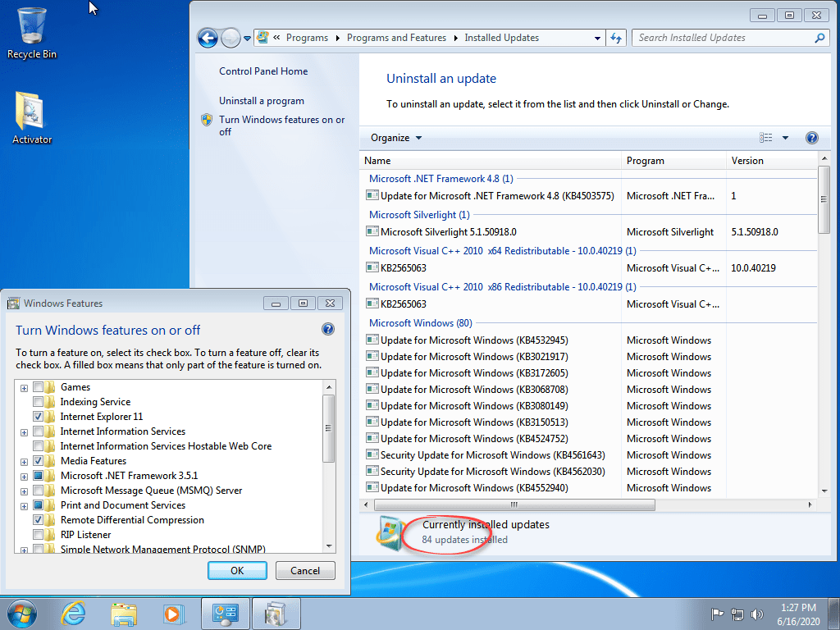Expand the Media Features node
This screenshot has width=840, height=630.
click(x=24, y=462)
